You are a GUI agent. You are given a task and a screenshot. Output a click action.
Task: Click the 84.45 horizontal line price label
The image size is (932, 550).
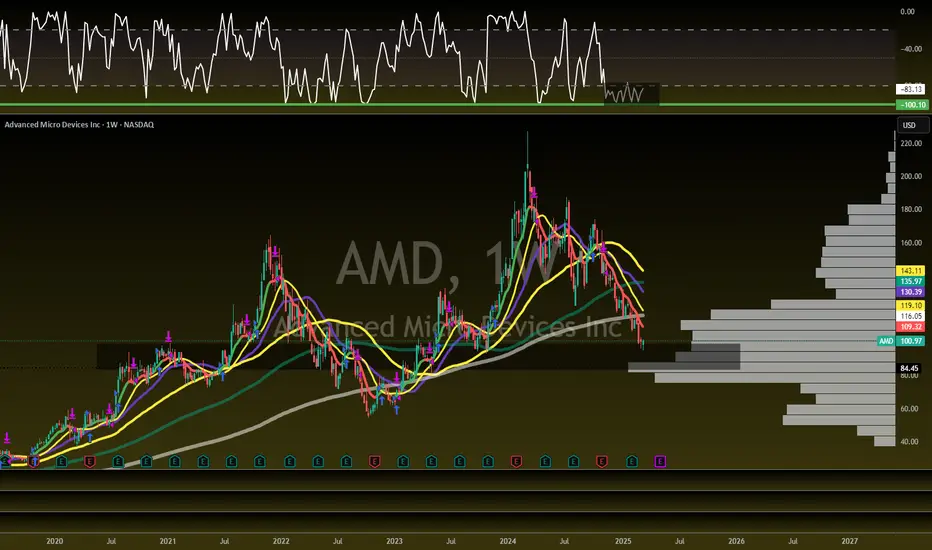[911, 368]
